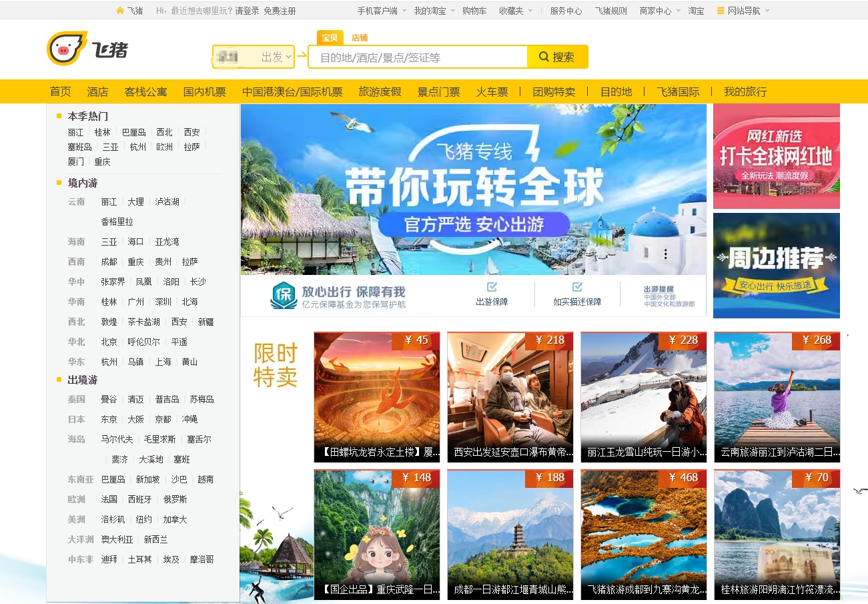Click 清迈 in 泰国 row
The height and width of the screenshot is (604, 868).
pos(135,399)
